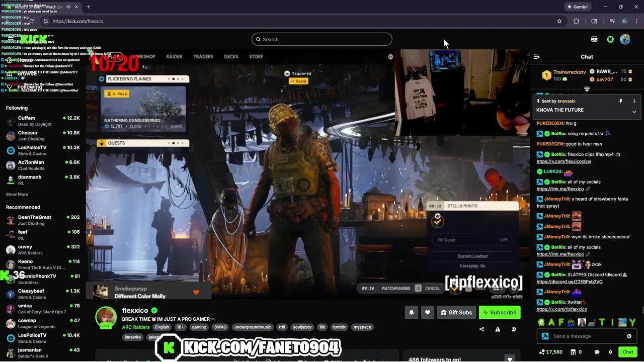This screenshot has width=644, height=362.
Task: Select the myspace tag
Action: (362, 327)
